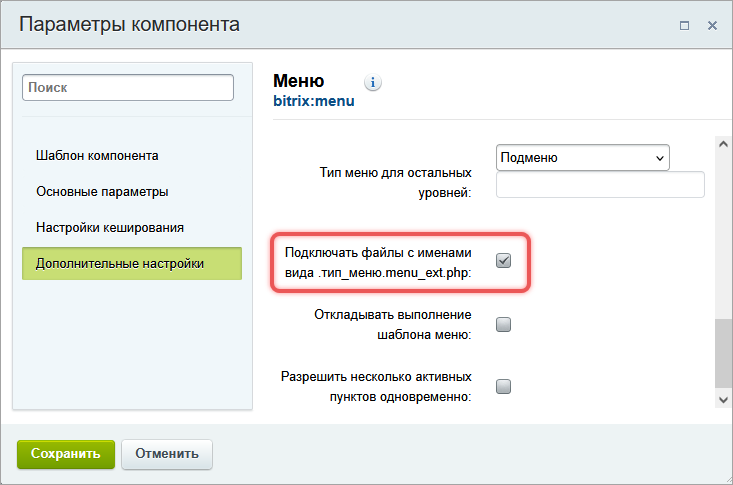Click the scrollbar down arrow
Image resolution: width=733 pixels, height=485 pixels.
point(725,399)
